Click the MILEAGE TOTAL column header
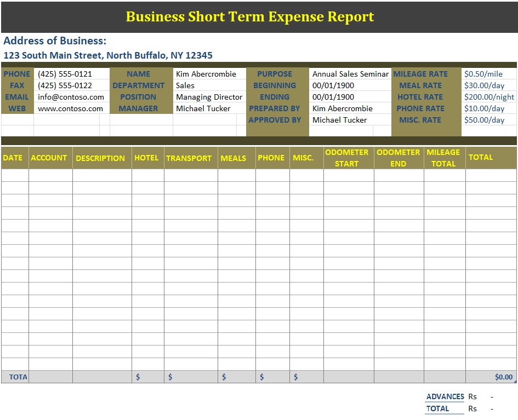 (x=443, y=158)
